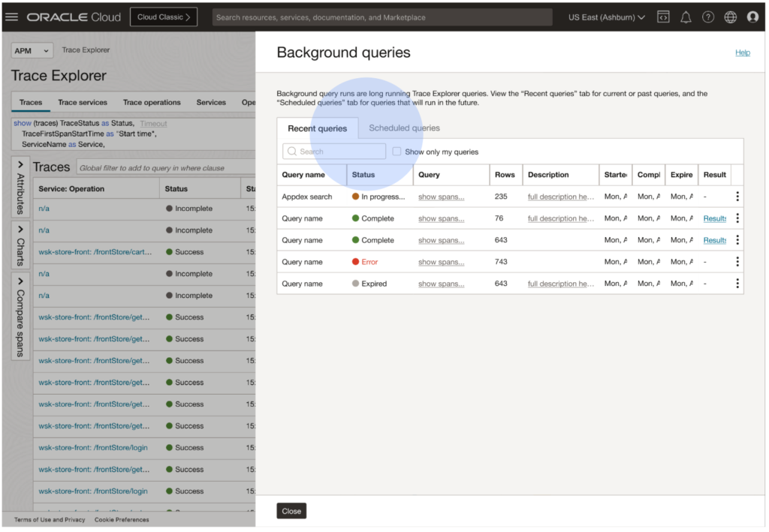This screenshot has width=769, height=532.
Task: Open actions menu for the Error query row
Action: [x=737, y=262]
